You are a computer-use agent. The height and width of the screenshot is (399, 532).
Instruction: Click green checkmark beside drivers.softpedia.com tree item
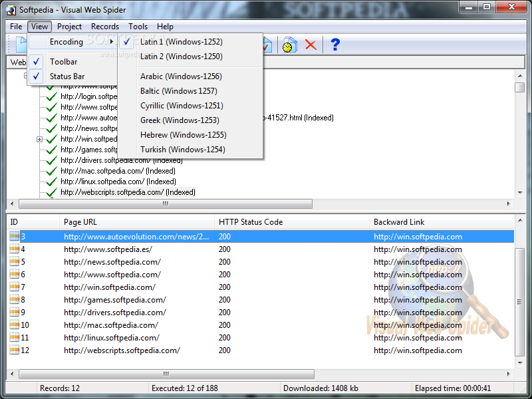click(x=51, y=160)
